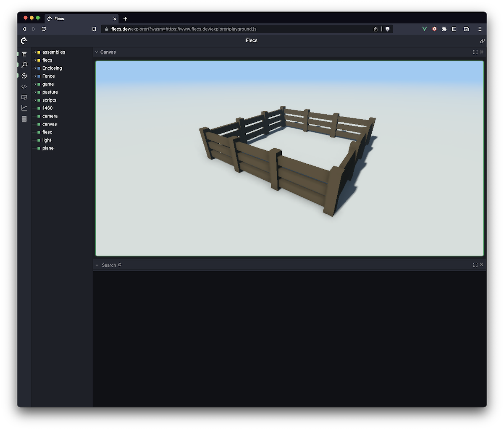The width and height of the screenshot is (504, 430).
Task: Click the green camera status swatch
Action: click(x=38, y=116)
